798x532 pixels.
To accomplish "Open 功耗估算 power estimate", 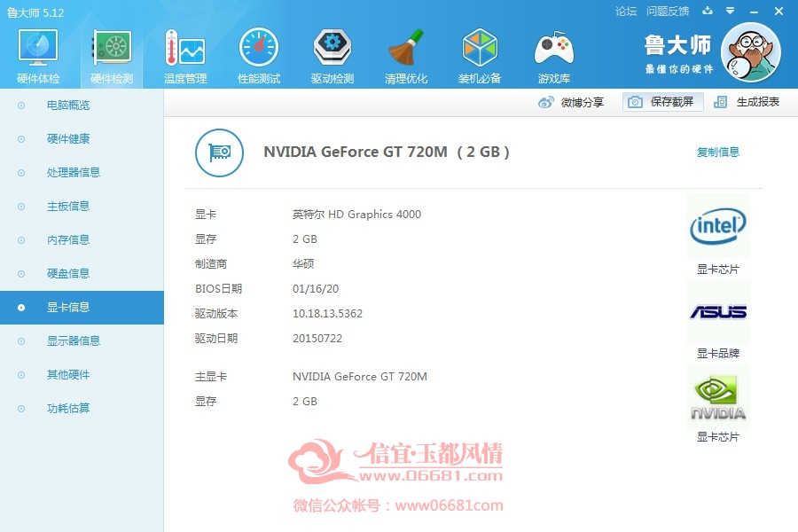I will coord(68,408).
